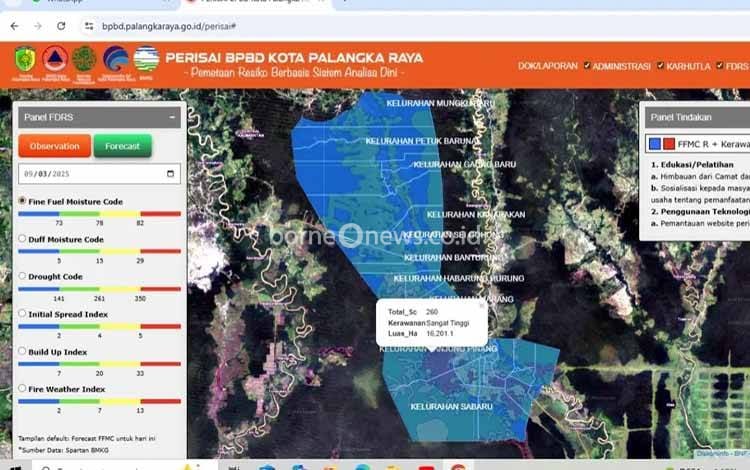Select Drought Code radio
Viewport: 750px width, 470px height.
22,276
